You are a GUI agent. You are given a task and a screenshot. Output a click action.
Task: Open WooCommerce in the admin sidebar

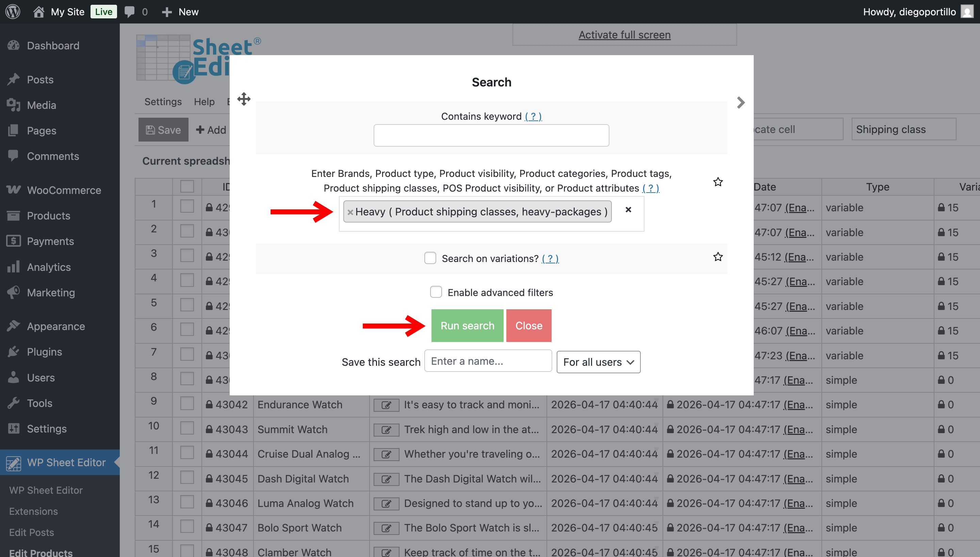point(64,190)
